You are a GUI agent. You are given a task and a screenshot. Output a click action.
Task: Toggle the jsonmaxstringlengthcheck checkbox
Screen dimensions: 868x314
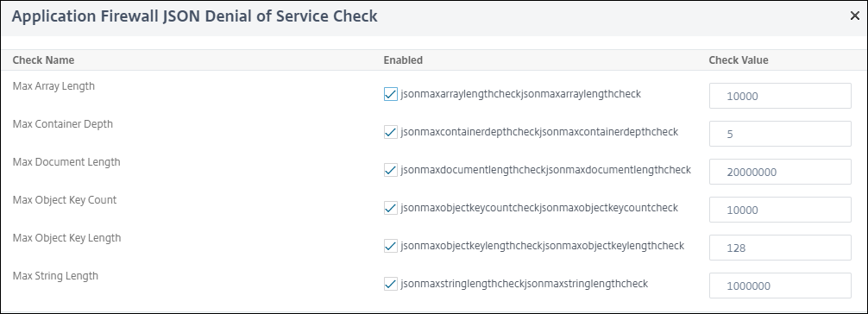pyautogui.click(x=390, y=284)
